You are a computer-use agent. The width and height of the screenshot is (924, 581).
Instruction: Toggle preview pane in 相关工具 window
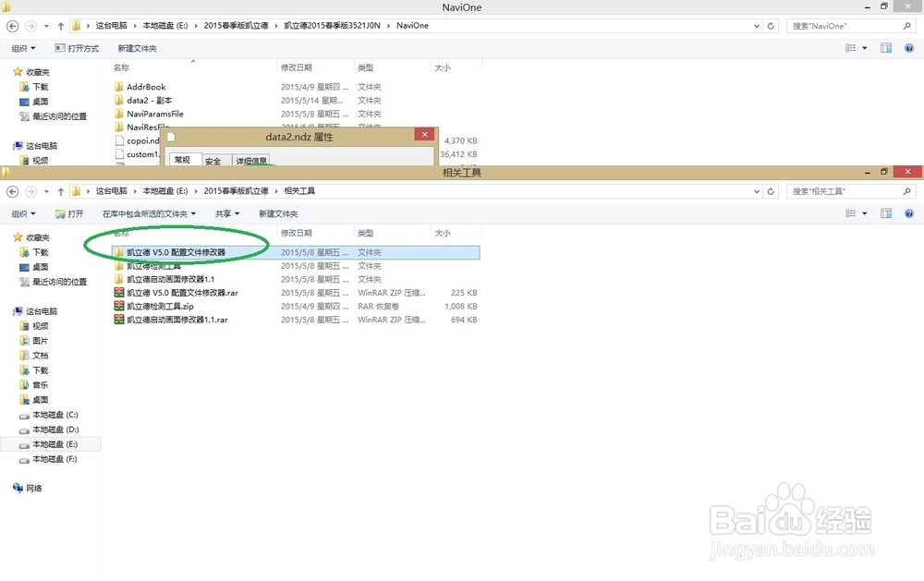pyautogui.click(x=886, y=214)
